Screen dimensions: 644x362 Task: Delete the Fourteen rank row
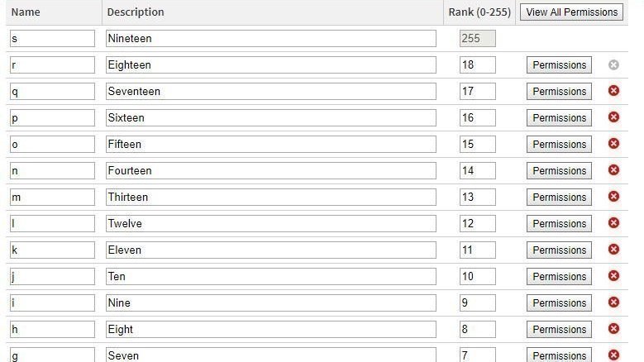[613, 170]
